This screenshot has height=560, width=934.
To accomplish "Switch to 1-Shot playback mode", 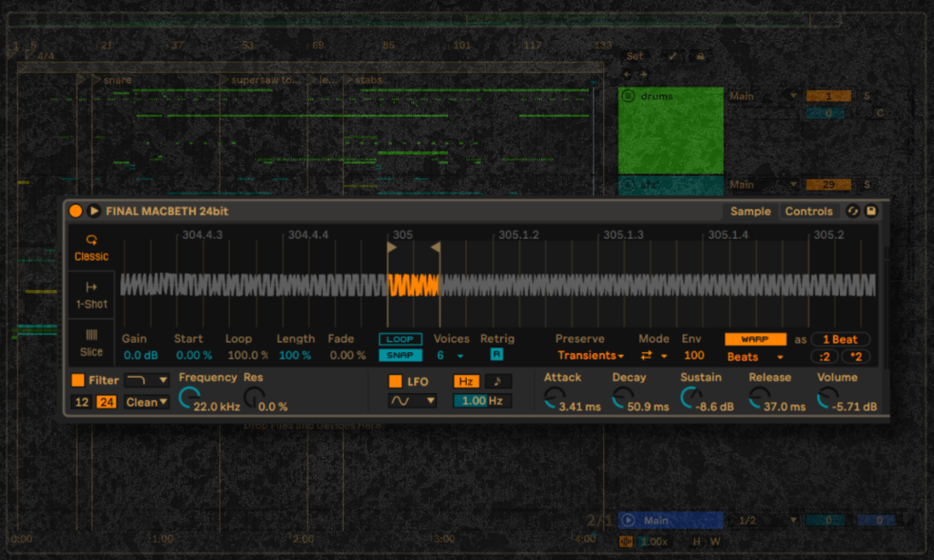I will coord(91,294).
